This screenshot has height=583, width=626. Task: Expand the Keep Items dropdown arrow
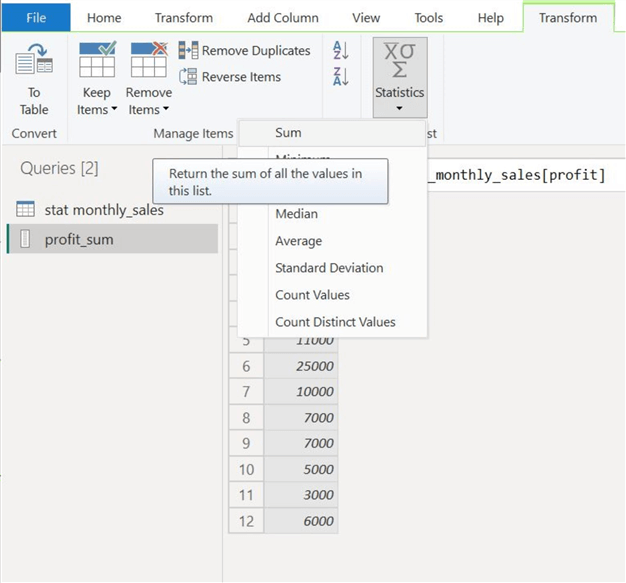(114, 110)
